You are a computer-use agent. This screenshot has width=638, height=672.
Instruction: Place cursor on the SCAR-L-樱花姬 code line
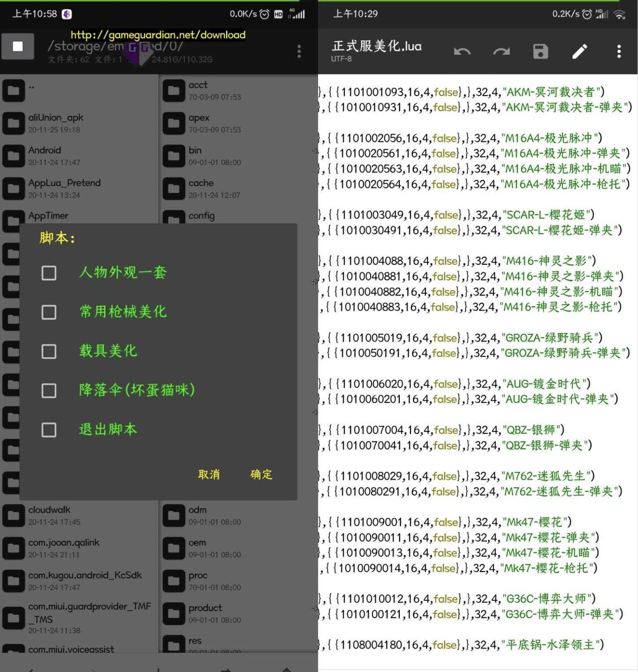click(456, 215)
